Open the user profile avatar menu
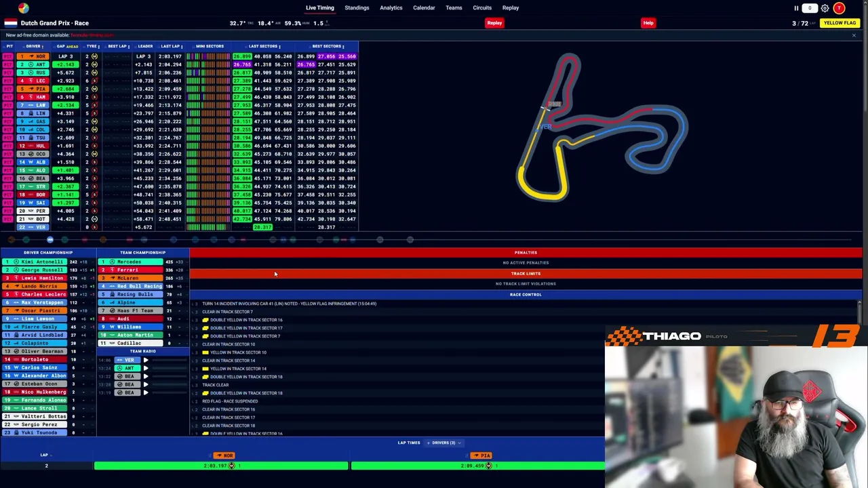868x488 pixels. pos(839,8)
